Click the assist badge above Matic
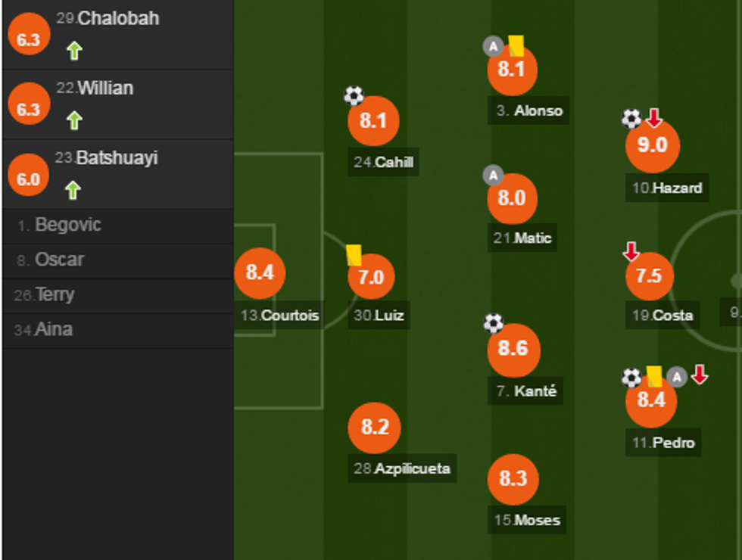Image resolution: width=742 pixels, height=560 pixels. pyautogui.click(x=492, y=175)
